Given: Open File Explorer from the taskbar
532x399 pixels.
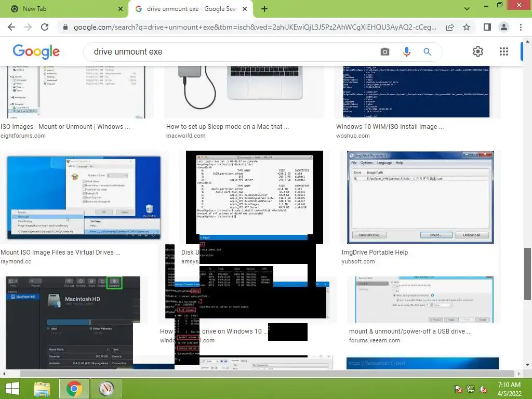Looking at the screenshot, I should coord(42,389).
